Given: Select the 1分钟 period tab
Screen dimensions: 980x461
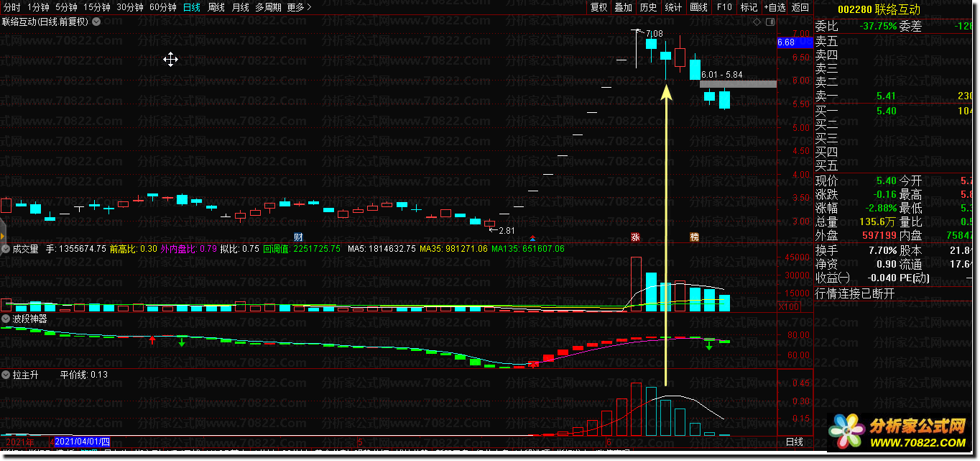Looking at the screenshot, I should (x=38, y=7).
